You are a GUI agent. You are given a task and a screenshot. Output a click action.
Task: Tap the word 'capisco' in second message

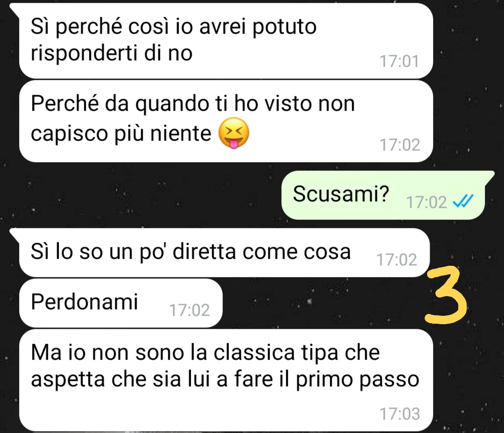(69, 135)
